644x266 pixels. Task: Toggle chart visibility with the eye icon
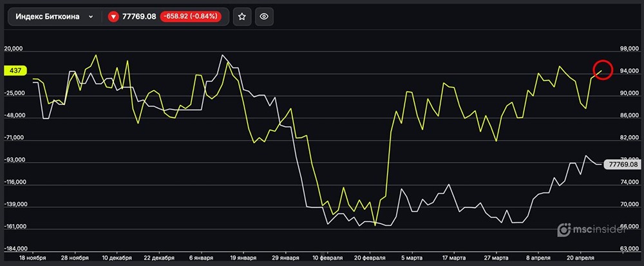click(263, 17)
